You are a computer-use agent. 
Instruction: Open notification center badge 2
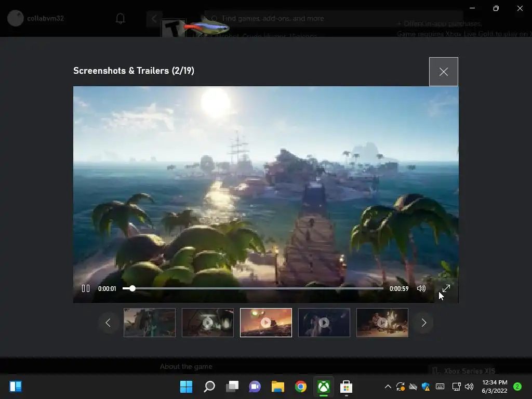click(517, 387)
